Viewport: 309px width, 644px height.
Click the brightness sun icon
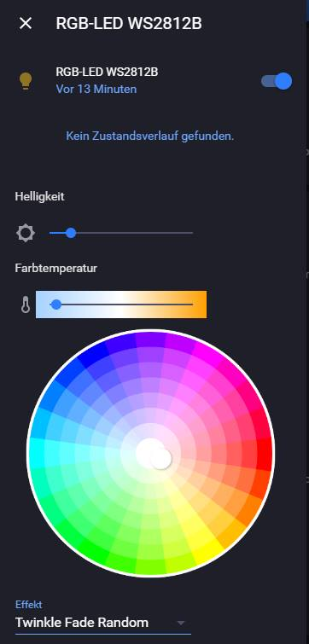tap(26, 233)
